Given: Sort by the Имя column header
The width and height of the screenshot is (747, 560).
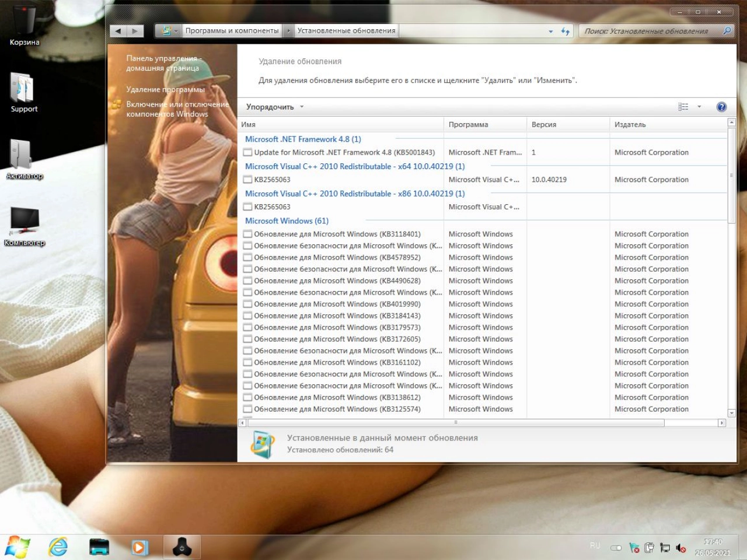Looking at the screenshot, I should tap(341, 124).
